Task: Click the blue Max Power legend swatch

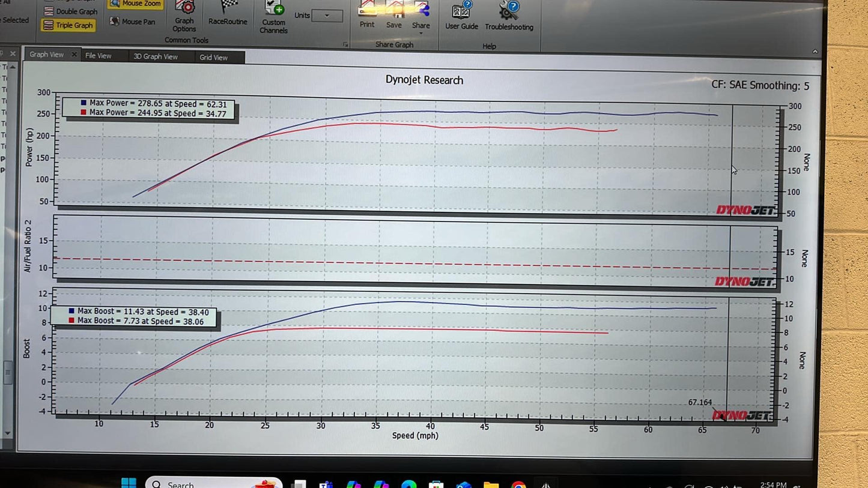Action: (83, 103)
